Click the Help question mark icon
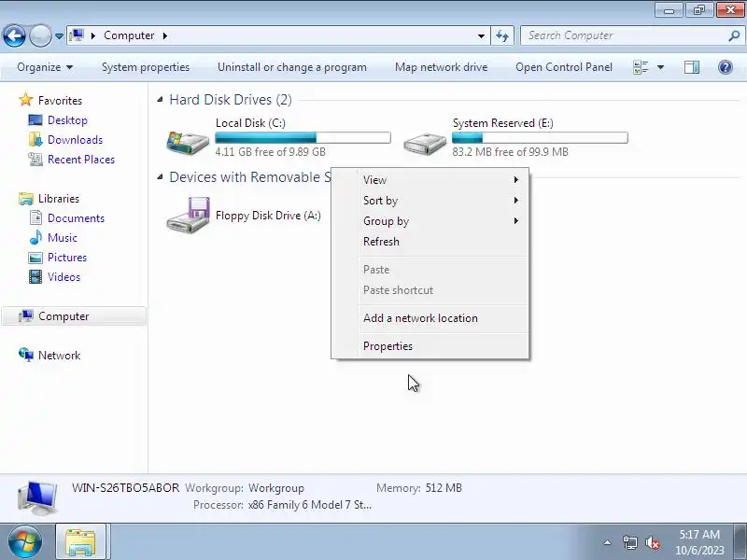The height and width of the screenshot is (560, 747). 726,67
